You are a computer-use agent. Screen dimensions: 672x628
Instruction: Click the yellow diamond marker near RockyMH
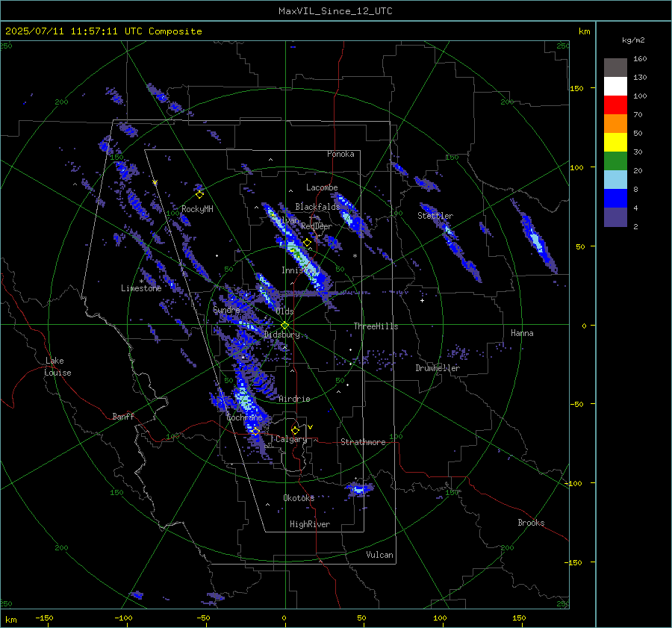click(x=199, y=195)
